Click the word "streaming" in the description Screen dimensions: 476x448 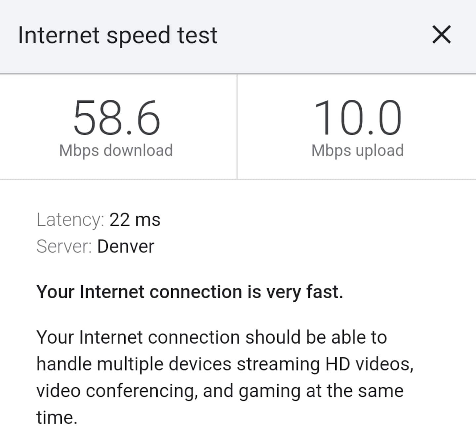coord(278,364)
